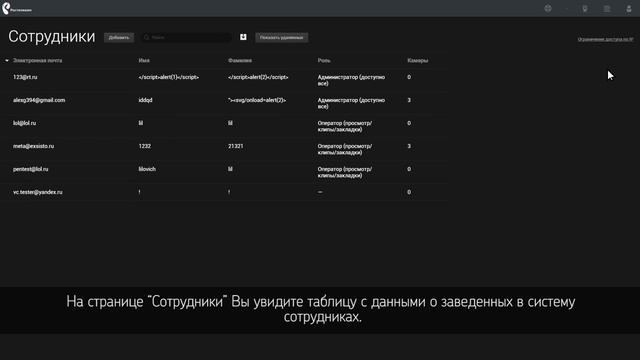Select employee alexg394@gmail.com
This screenshot has width=640, height=360.
[39, 100]
